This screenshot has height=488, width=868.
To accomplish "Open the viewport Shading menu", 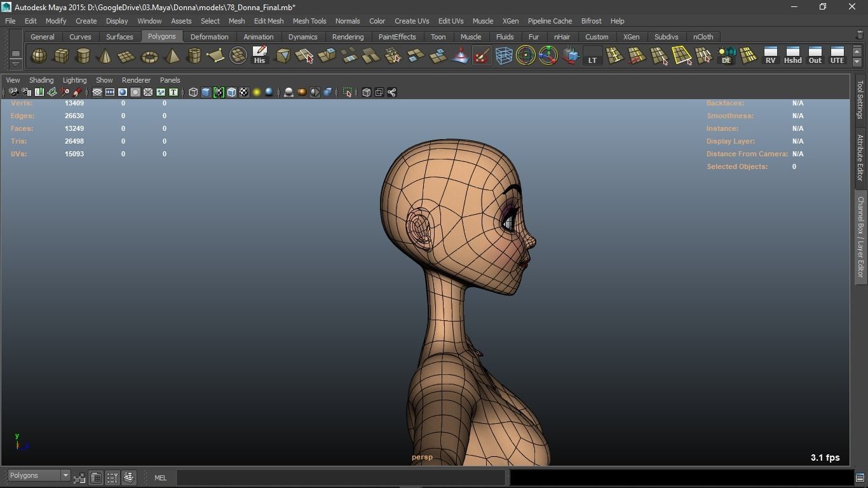I will point(41,80).
